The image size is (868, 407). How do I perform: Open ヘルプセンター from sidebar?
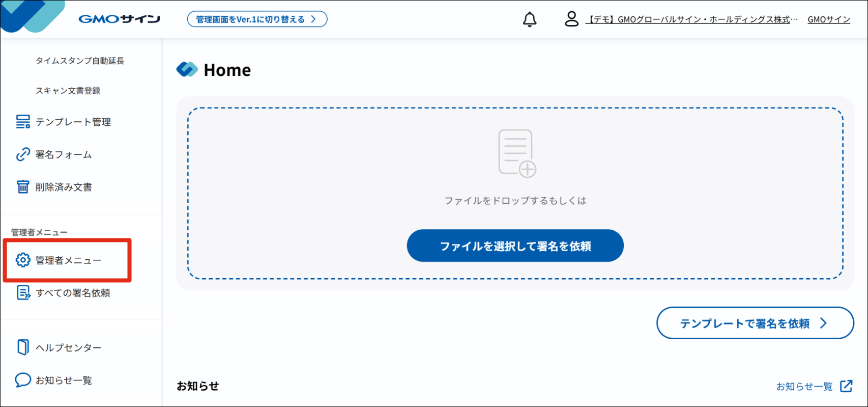[68, 347]
